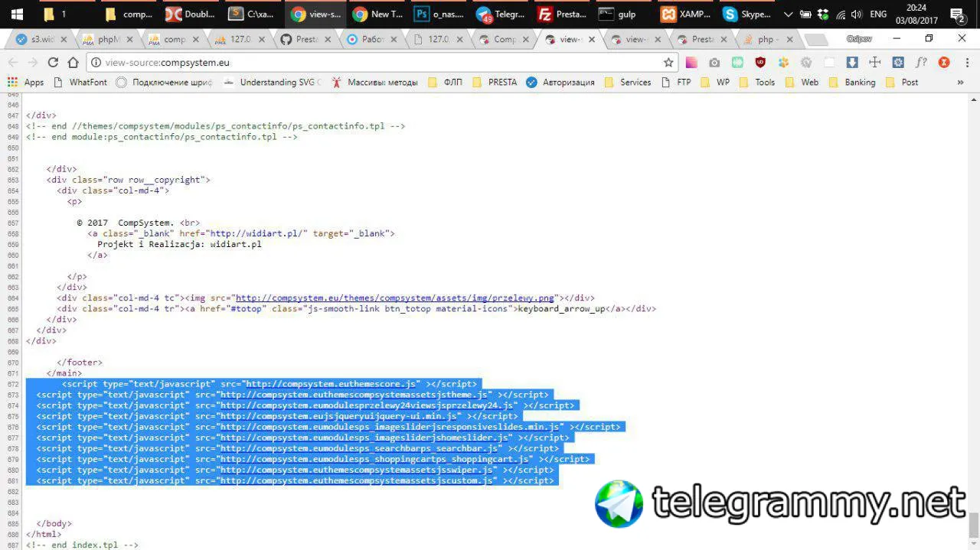Switch to the php browser tab
This screenshot has height=550, width=980.
pyautogui.click(x=769, y=39)
